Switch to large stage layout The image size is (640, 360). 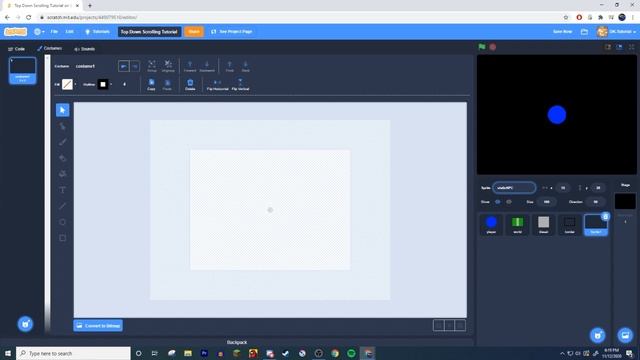point(619,47)
